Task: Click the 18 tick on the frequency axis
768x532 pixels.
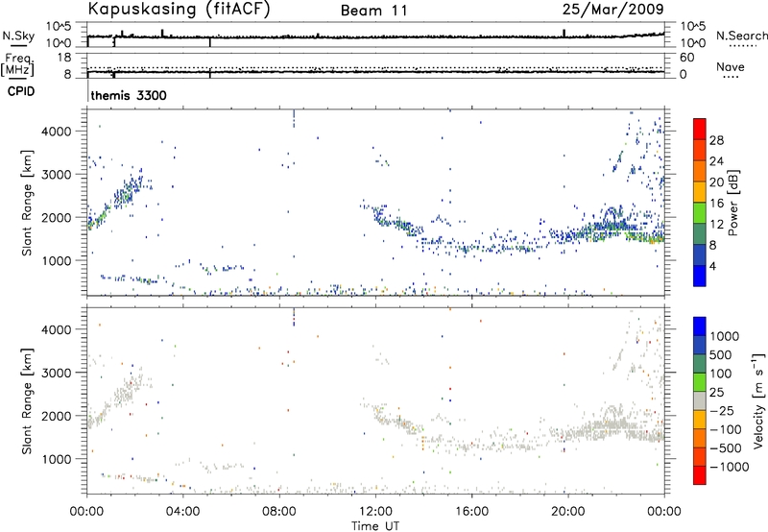Action: (64, 58)
